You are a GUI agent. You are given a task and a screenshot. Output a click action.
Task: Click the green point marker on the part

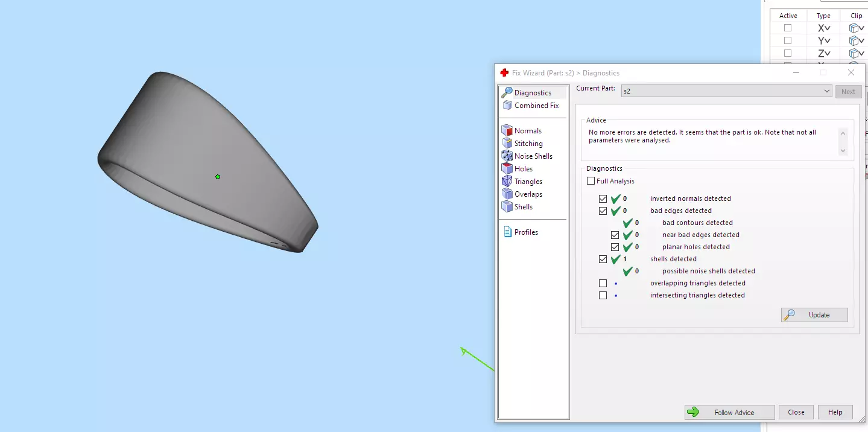pyautogui.click(x=218, y=177)
